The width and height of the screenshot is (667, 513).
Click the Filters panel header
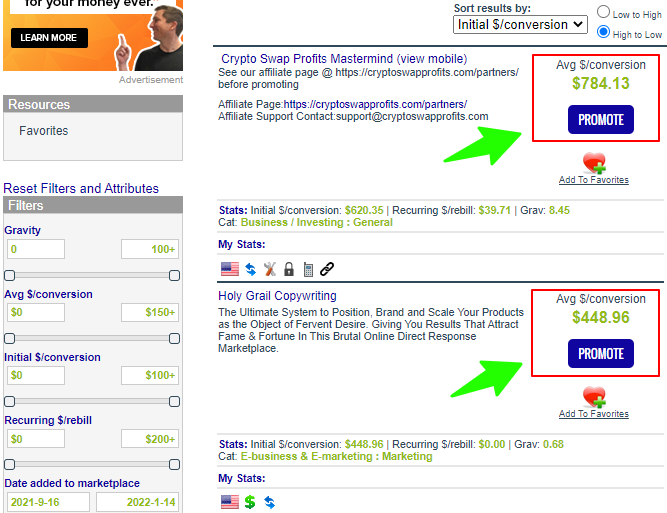93,205
